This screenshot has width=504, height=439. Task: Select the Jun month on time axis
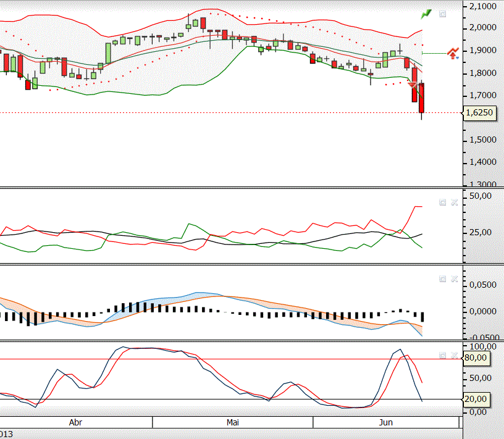tap(385, 422)
